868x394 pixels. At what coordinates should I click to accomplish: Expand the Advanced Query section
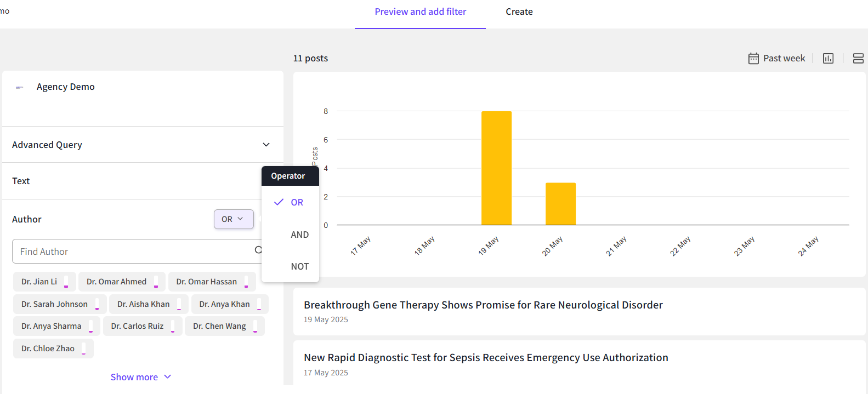(266, 145)
